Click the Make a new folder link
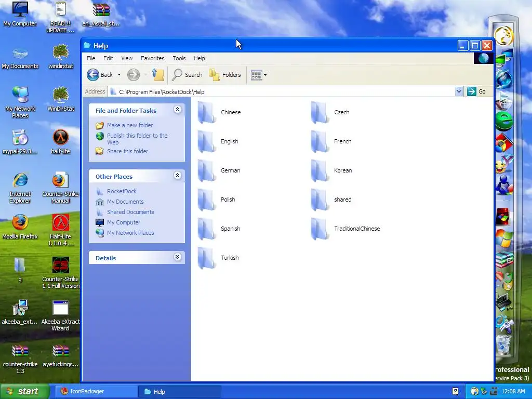Image resolution: width=532 pixels, height=399 pixels. (130, 125)
